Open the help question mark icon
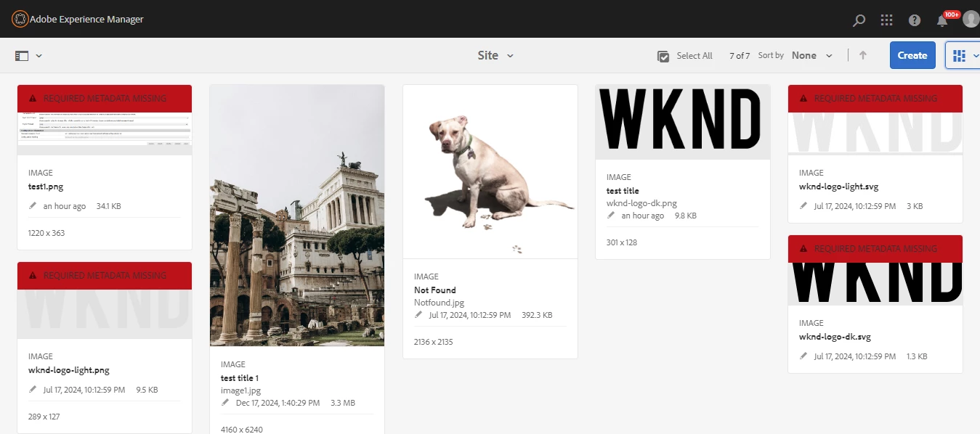 tap(915, 20)
